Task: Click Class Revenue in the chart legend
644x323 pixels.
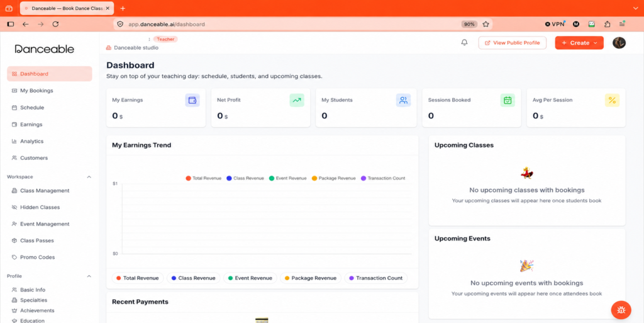Action: click(245, 178)
